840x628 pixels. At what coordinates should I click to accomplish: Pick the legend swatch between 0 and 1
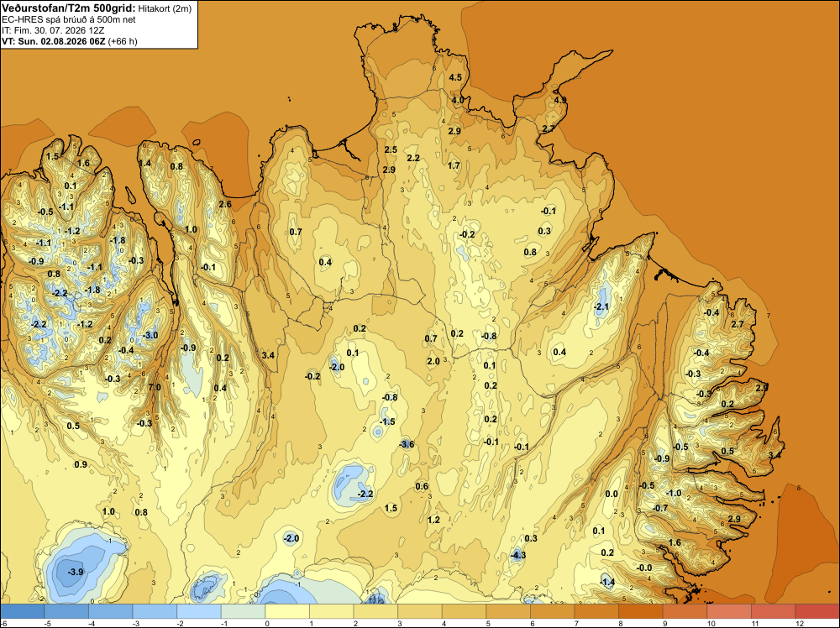[x=287, y=611]
